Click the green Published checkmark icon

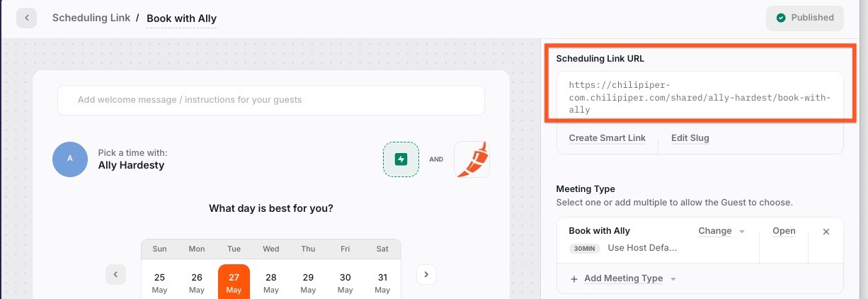[781, 18]
